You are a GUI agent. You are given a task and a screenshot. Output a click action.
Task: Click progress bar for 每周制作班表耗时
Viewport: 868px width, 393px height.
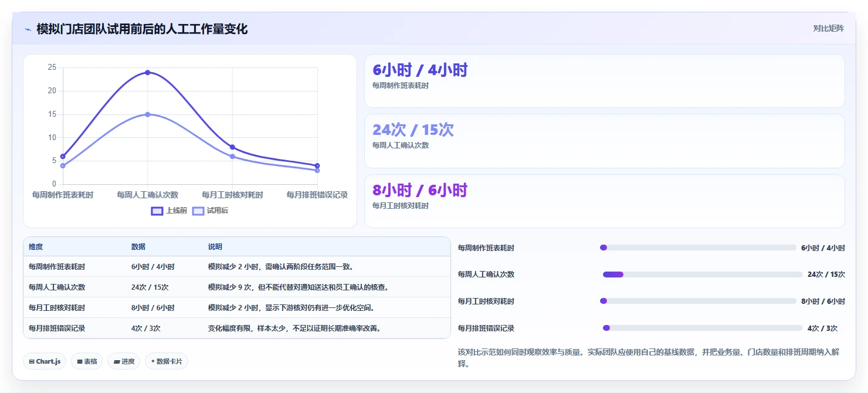click(698, 248)
